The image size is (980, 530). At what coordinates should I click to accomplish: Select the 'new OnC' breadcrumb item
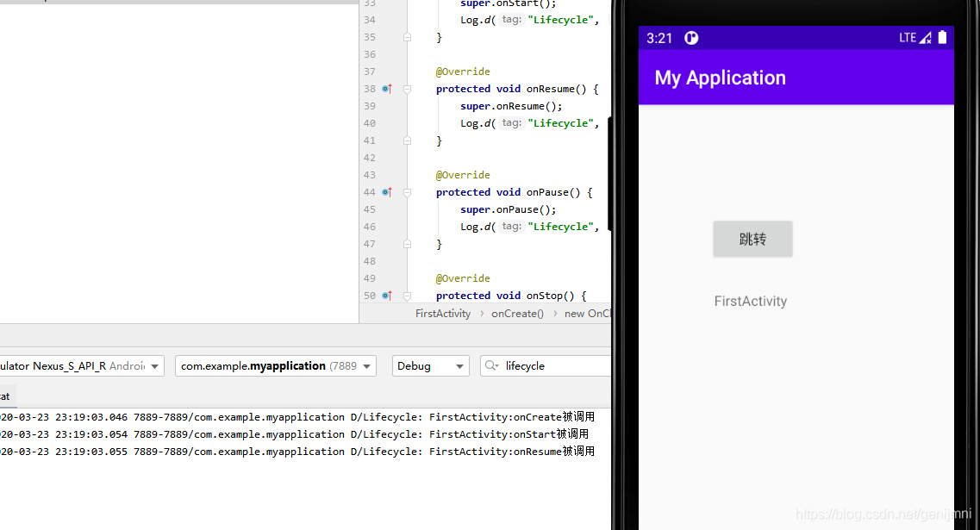[x=587, y=313]
